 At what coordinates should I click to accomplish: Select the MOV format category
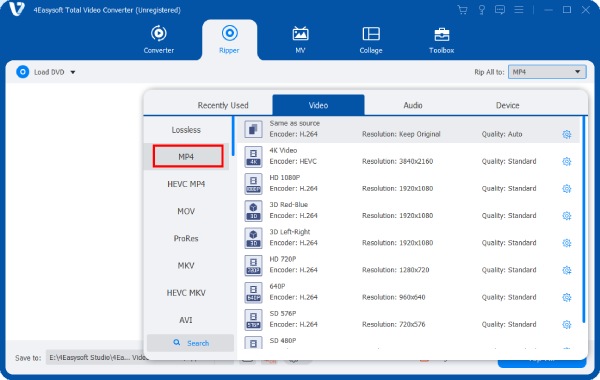pyautogui.click(x=186, y=211)
